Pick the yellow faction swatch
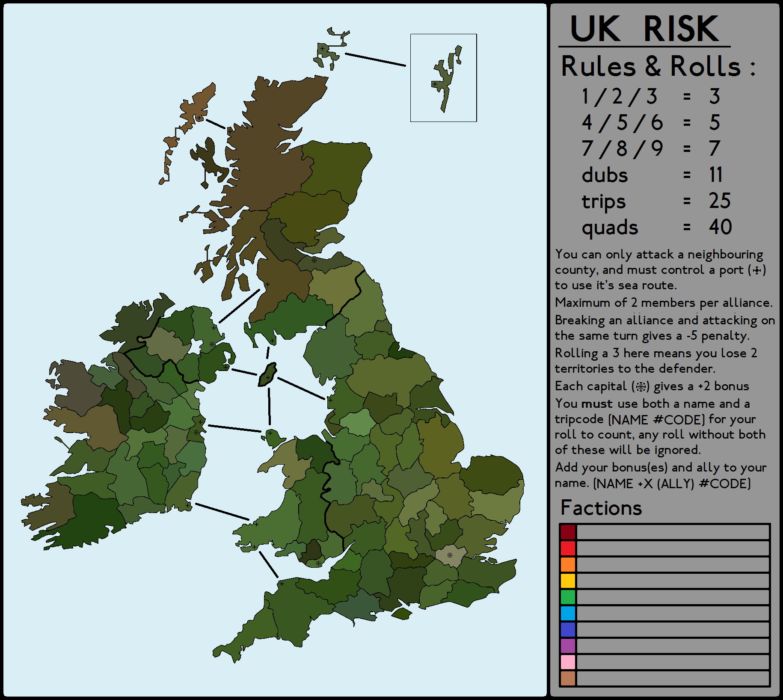 point(568,581)
